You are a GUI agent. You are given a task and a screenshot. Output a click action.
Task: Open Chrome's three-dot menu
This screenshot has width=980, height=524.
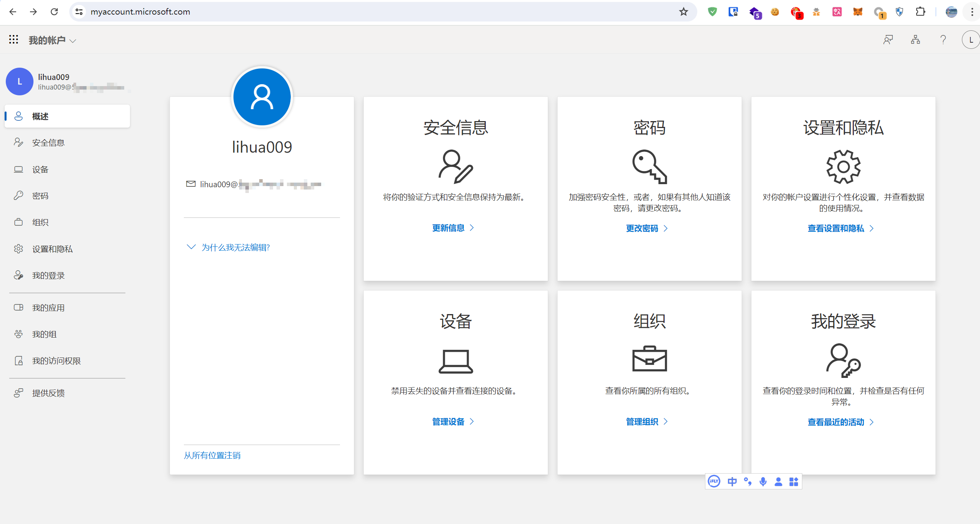[972, 12]
